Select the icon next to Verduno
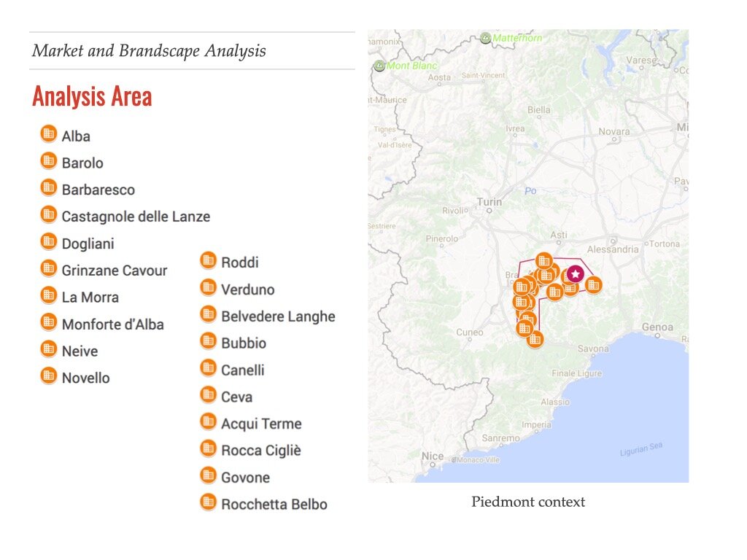Image resolution: width=747 pixels, height=560 pixels. 208,287
